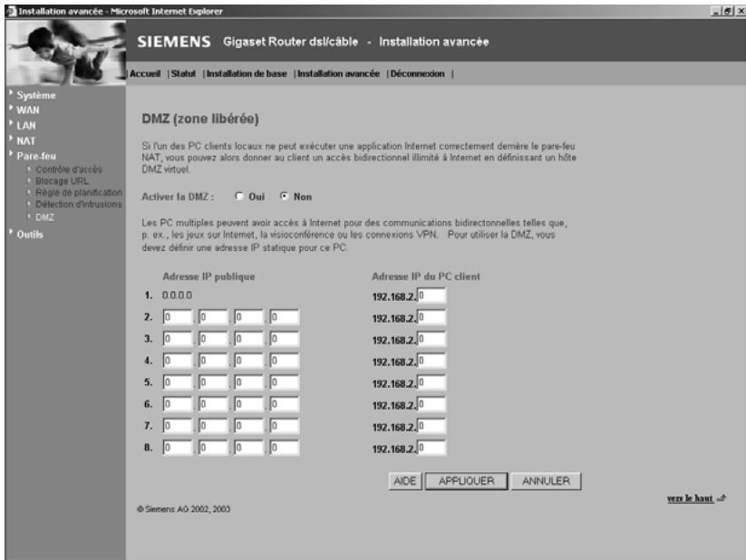Image resolution: width=746 pixels, height=560 pixels.
Task: Click the DMZ (zone libérée) heading
Action: pos(200,119)
